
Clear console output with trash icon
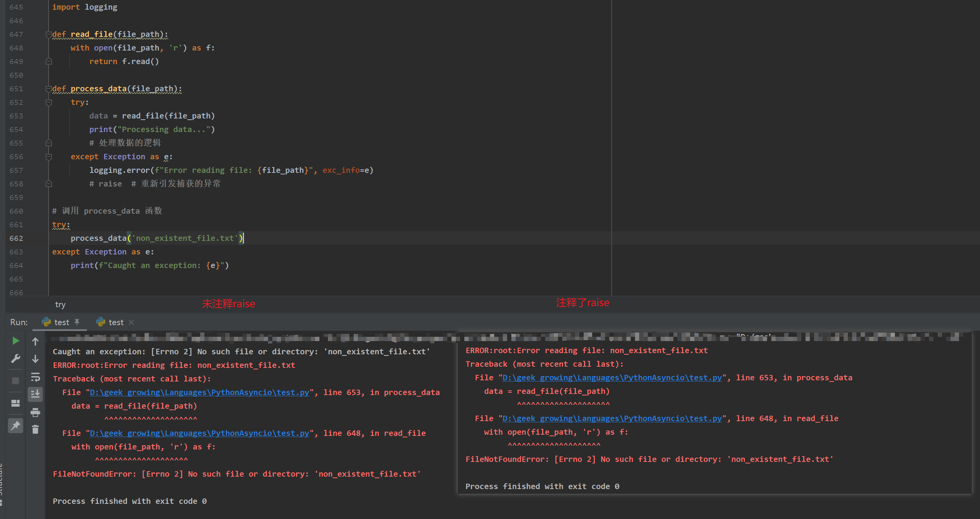click(35, 429)
